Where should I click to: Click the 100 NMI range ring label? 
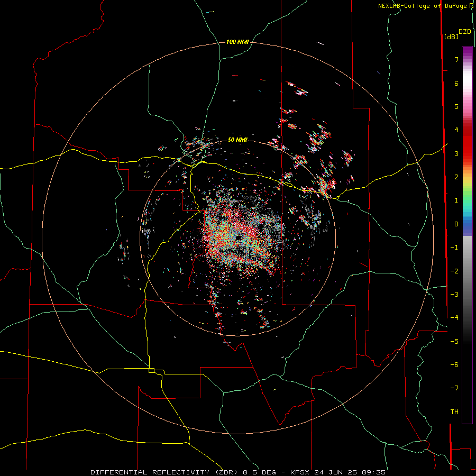pyautogui.click(x=237, y=42)
